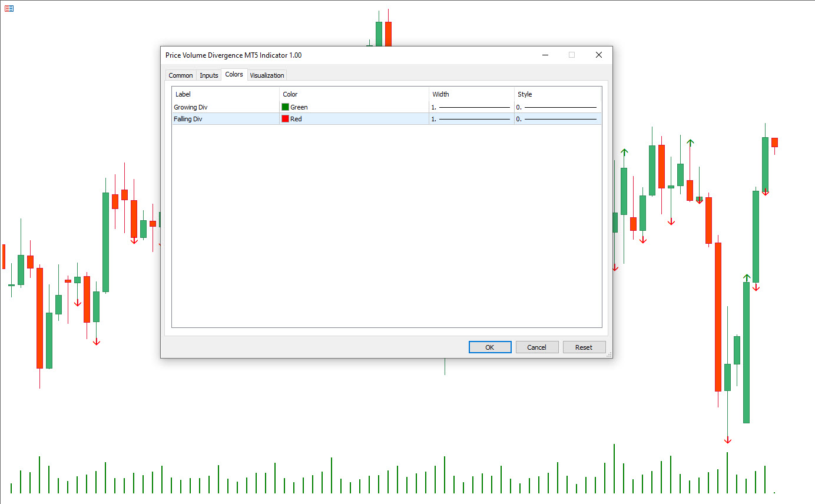Click the OK button
815x504 pixels.
(490, 347)
